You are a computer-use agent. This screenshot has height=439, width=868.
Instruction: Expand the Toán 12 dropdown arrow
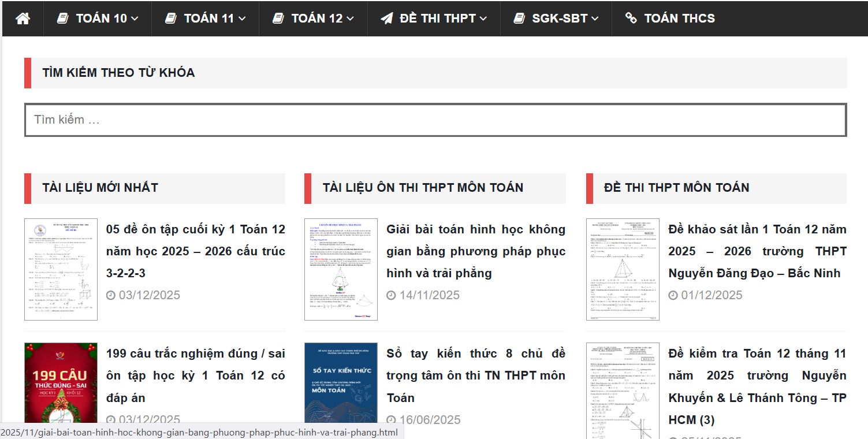coord(351,19)
